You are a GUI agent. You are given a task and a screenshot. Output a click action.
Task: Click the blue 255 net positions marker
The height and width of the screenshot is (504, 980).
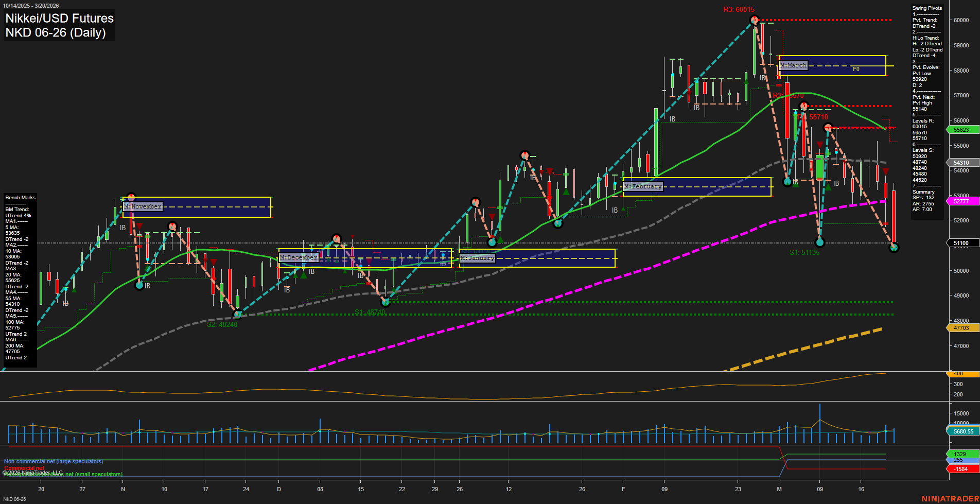[960, 461]
